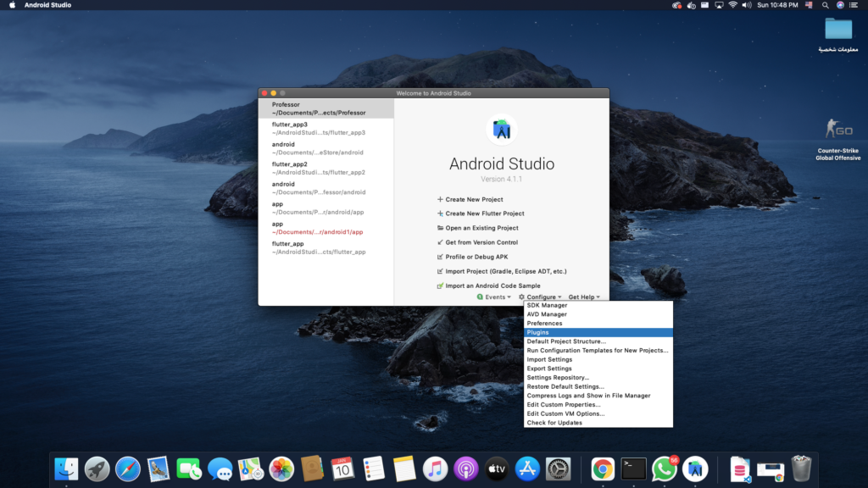The height and width of the screenshot is (488, 868).
Task: Collapse the Configure dropdown
Action: (x=540, y=297)
